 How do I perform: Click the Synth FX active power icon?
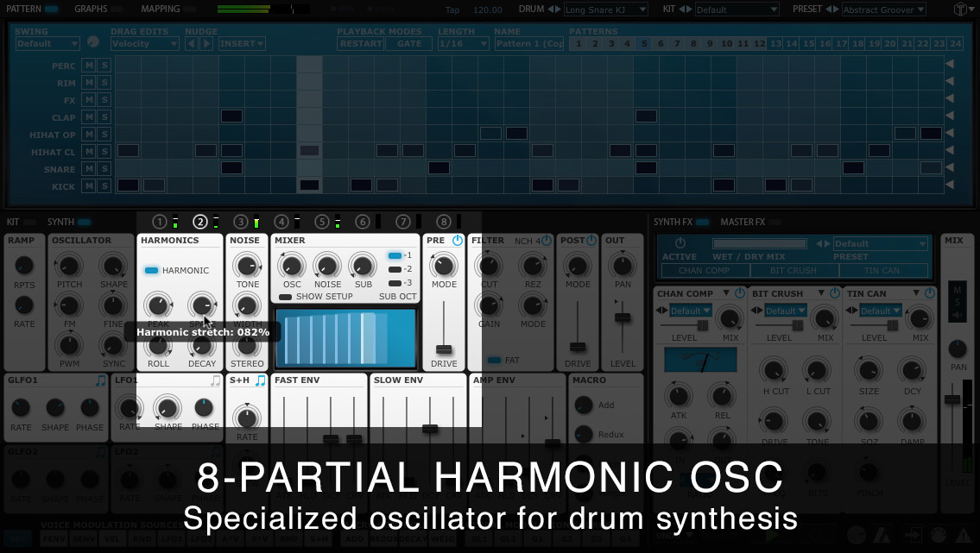point(680,242)
